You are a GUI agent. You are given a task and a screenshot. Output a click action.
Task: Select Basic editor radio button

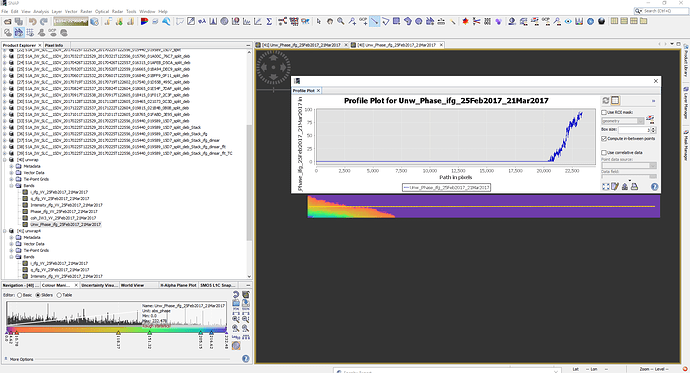(20, 295)
